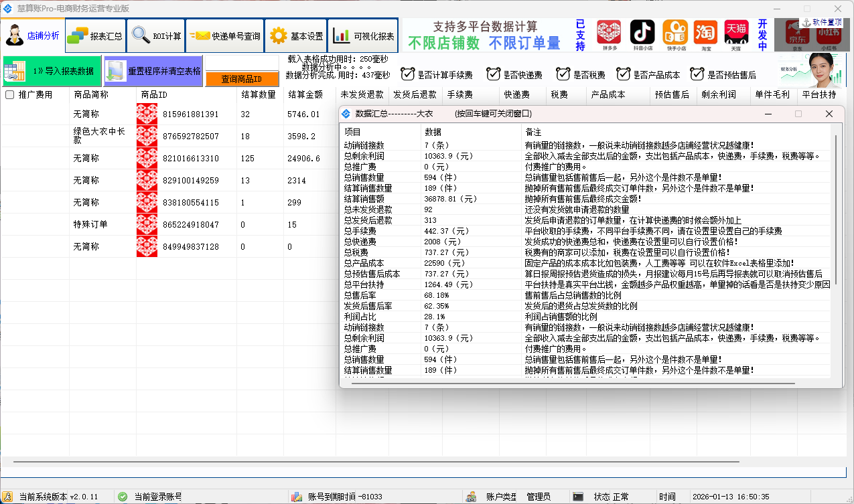The image size is (854, 504).
Task: Click the 软件置顶 pin option
Action: [821, 23]
